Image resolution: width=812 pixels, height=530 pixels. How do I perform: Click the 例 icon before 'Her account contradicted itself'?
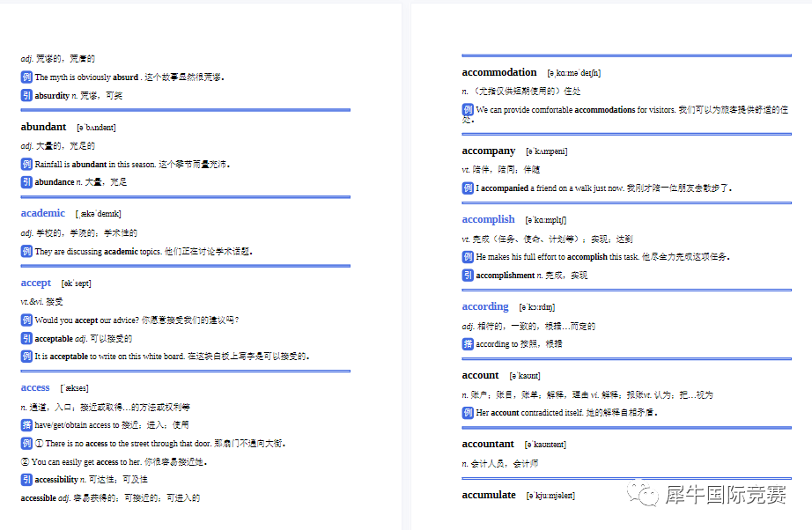tap(468, 413)
